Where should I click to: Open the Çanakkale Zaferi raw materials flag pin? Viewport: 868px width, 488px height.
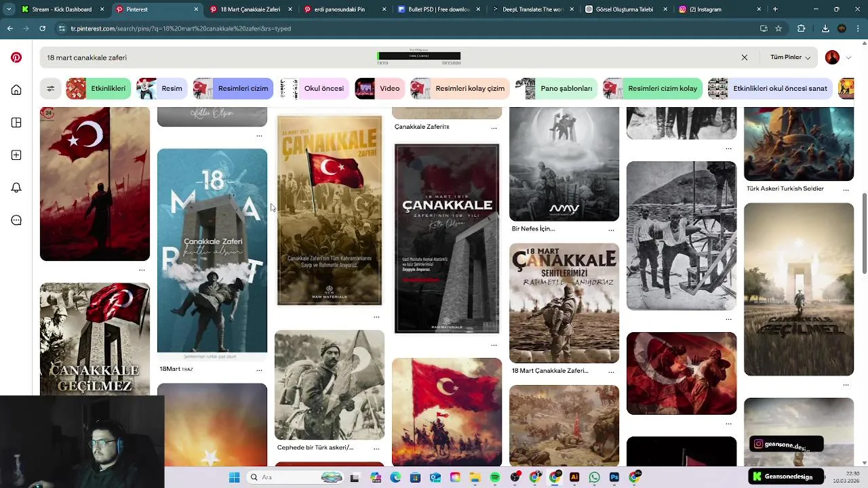330,210
